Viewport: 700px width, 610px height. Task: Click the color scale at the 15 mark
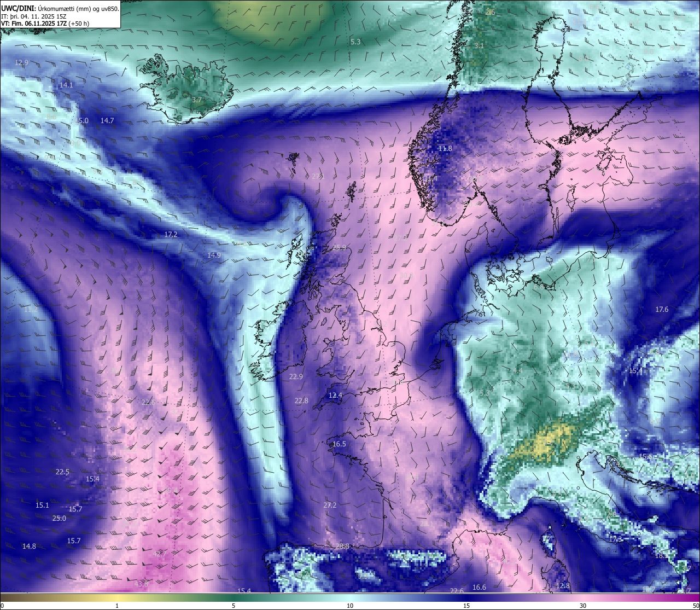click(x=466, y=606)
